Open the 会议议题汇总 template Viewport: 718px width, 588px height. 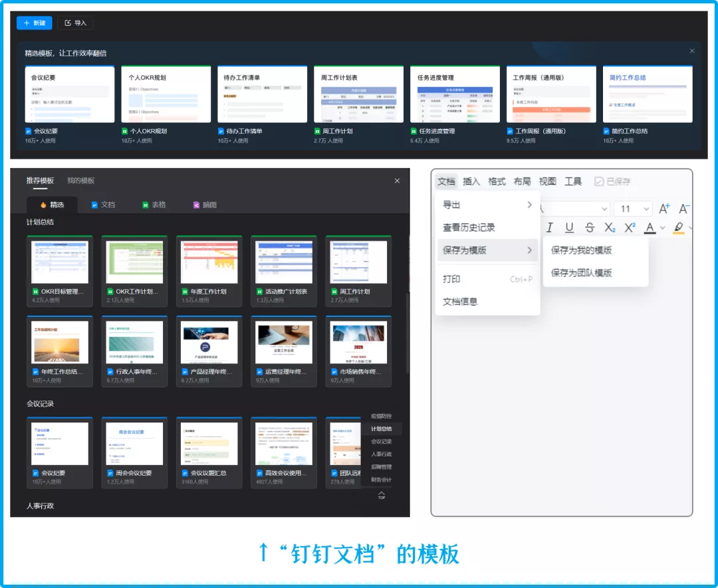[209, 452]
